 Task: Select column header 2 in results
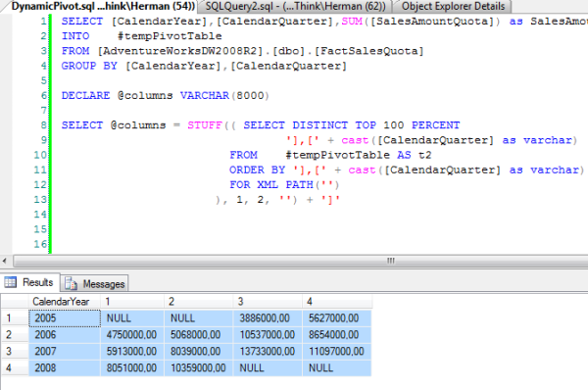(198, 302)
